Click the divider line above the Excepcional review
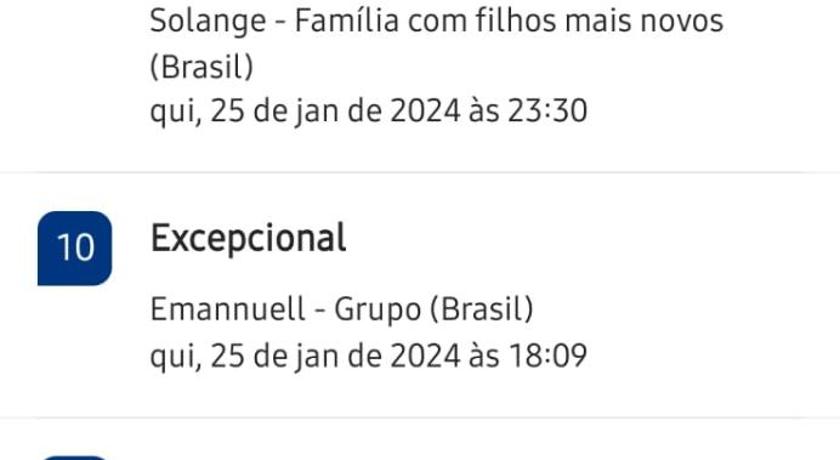The image size is (840, 460). pyautogui.click(x=420, y=172)
